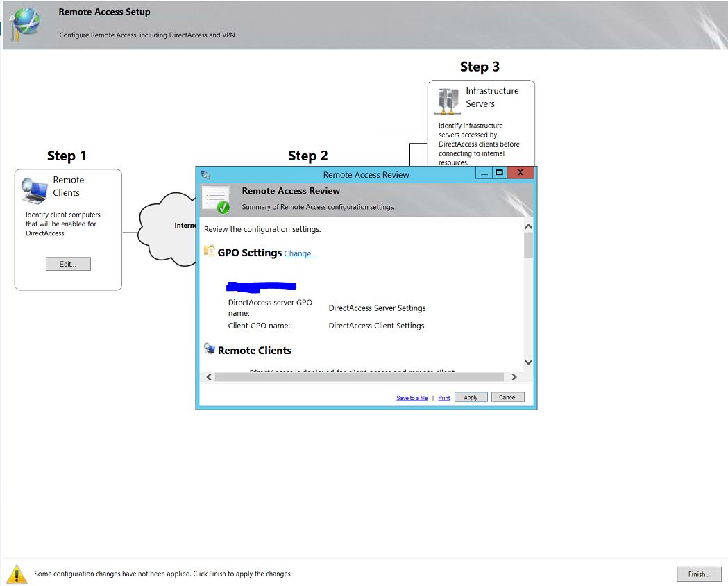Click the Remote Clients laptop icon in Step 1
Image resolution: width=728 pixels, height=586 pixels.
click(34, 188)
